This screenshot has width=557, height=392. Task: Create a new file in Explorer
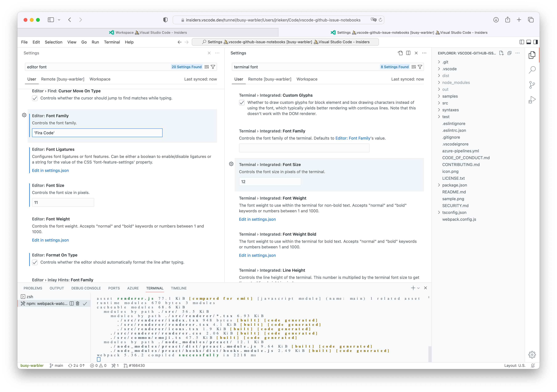[502, 53]
